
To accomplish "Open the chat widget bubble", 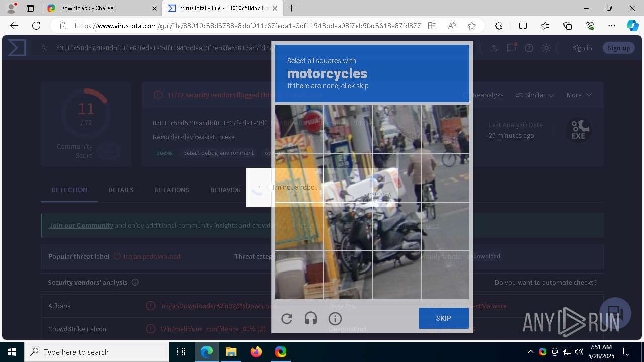I will coord(615,313).
